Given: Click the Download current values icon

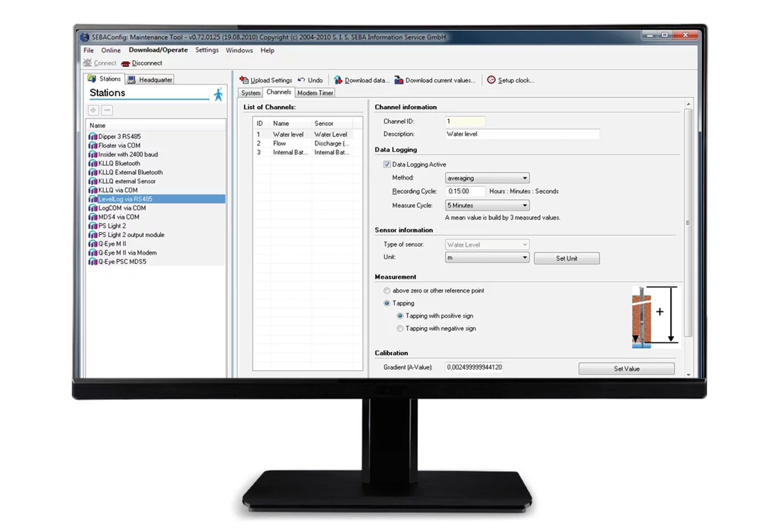Looking at the screenshot, I should coord(399,80).
